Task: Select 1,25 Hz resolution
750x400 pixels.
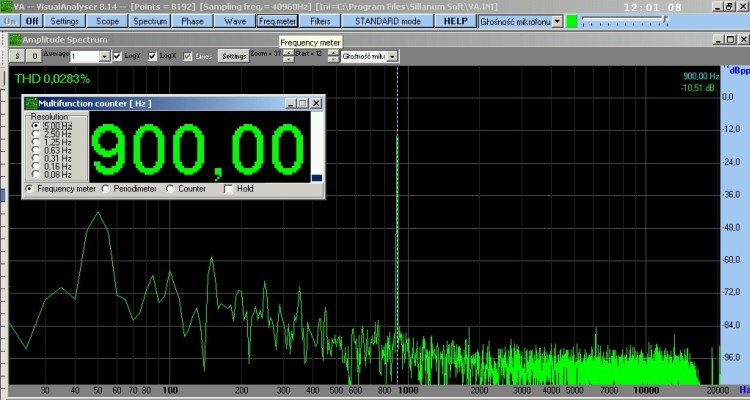Action: click(35, 142)
